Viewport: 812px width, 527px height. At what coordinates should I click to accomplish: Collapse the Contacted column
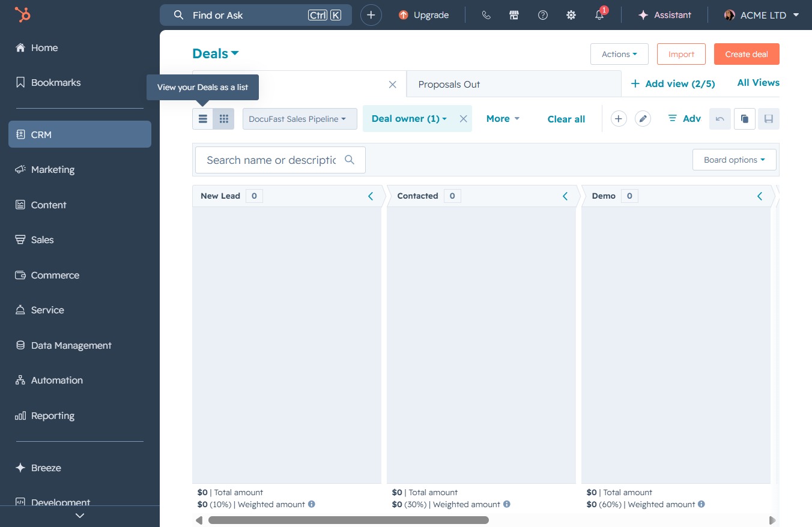(x=565, y=196)
